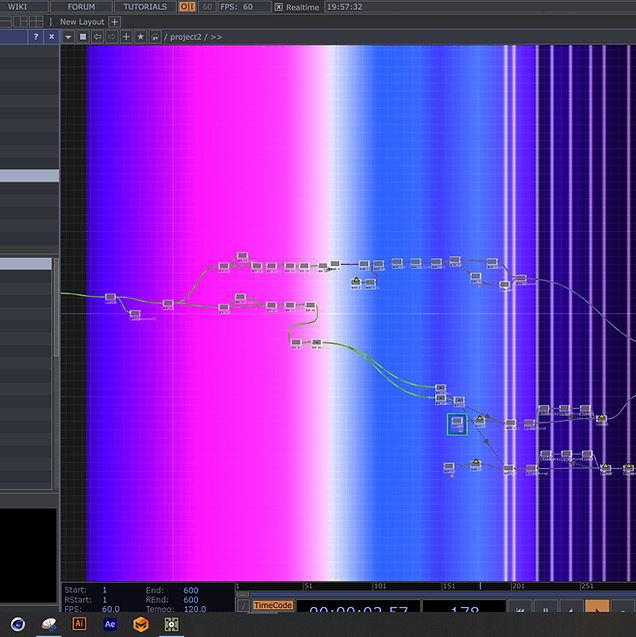The image size is (636, 637).
Task: Expand the path with the >> arrows
Action: click(216, 37)
